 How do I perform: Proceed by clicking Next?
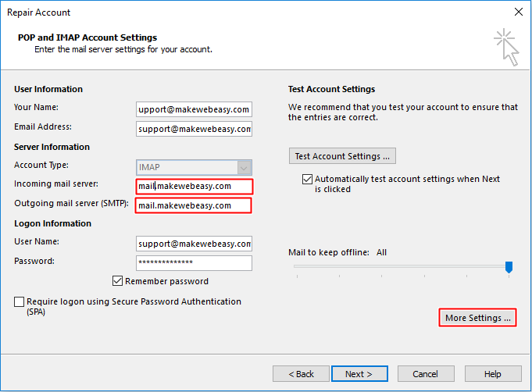pyautogui.click(x=359, y=374)
